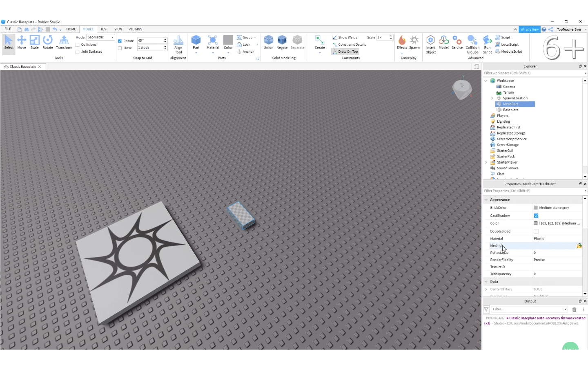Screen dimensions: 588x368
Task: Click the Service button
Action: point(457,43)
